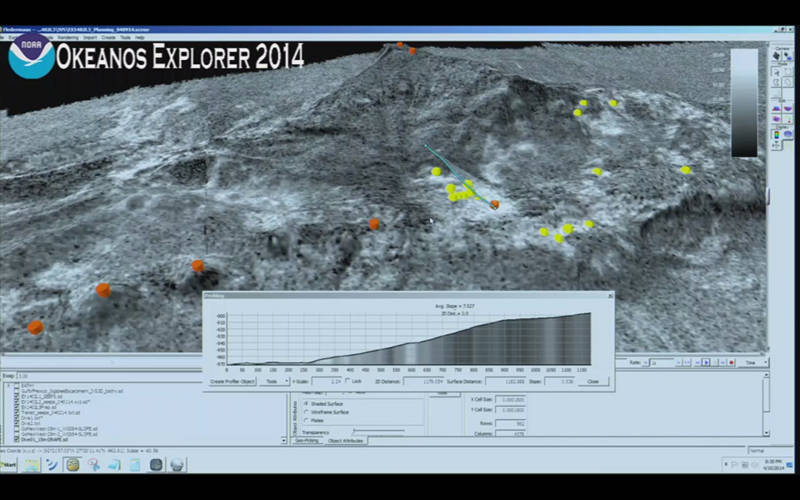Open first taskbar icon after Start
The width and height of the screenshot is (800, 500).
click(x=32, y=464)
